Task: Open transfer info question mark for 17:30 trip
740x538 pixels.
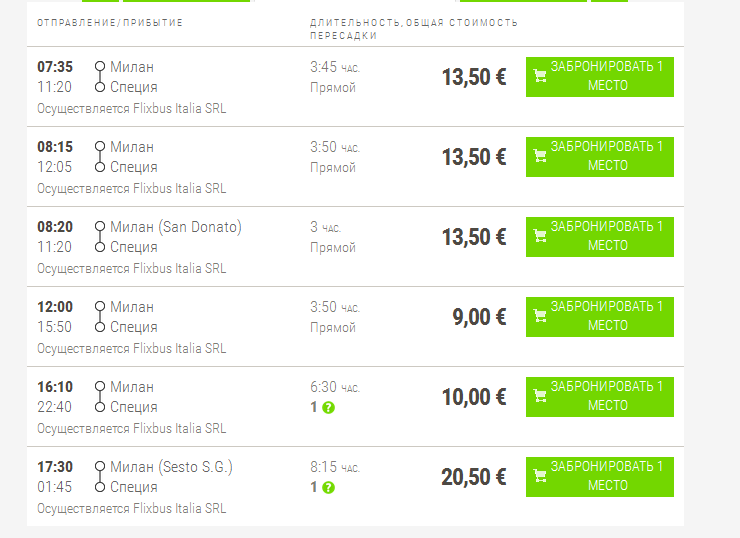Action: click(x=328, y=488)
